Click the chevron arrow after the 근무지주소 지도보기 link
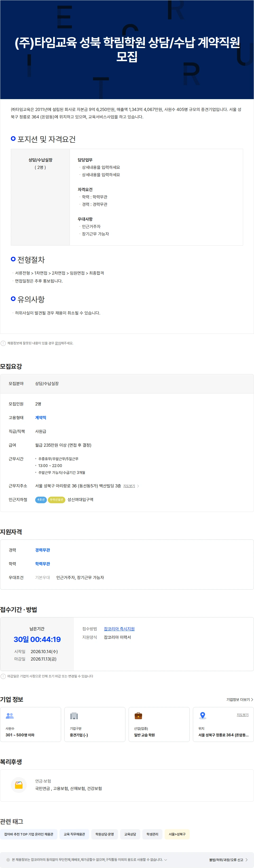The width and height of the screenshot is (254, 868). pyautogui.click(x=138, y=486)
